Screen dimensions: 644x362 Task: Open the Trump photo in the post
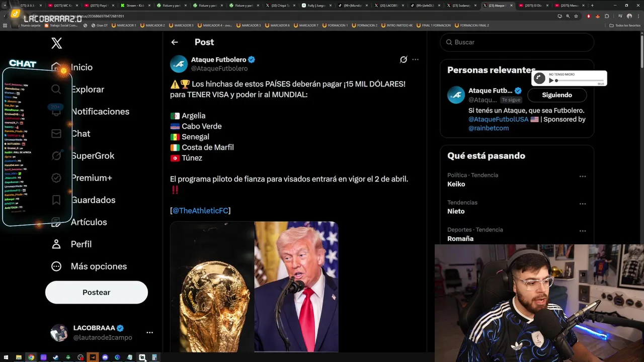click(x=296, y=287)
